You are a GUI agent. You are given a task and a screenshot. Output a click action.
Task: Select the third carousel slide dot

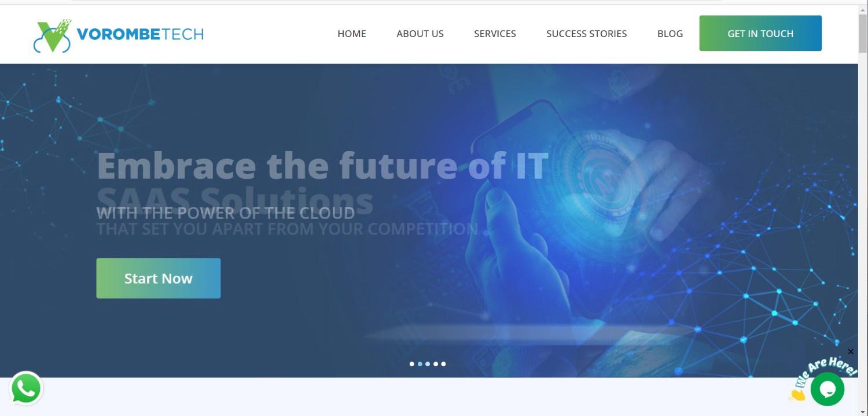pos(428,364)
